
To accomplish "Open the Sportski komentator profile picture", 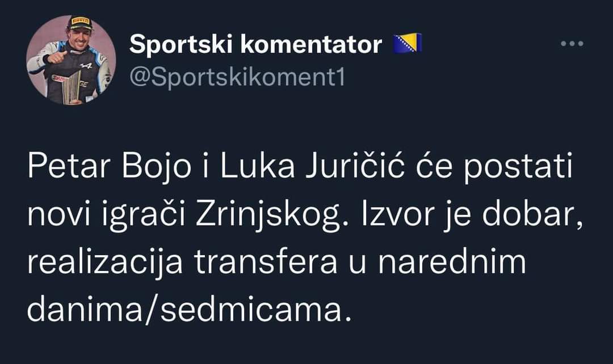I will coord(71,60).
